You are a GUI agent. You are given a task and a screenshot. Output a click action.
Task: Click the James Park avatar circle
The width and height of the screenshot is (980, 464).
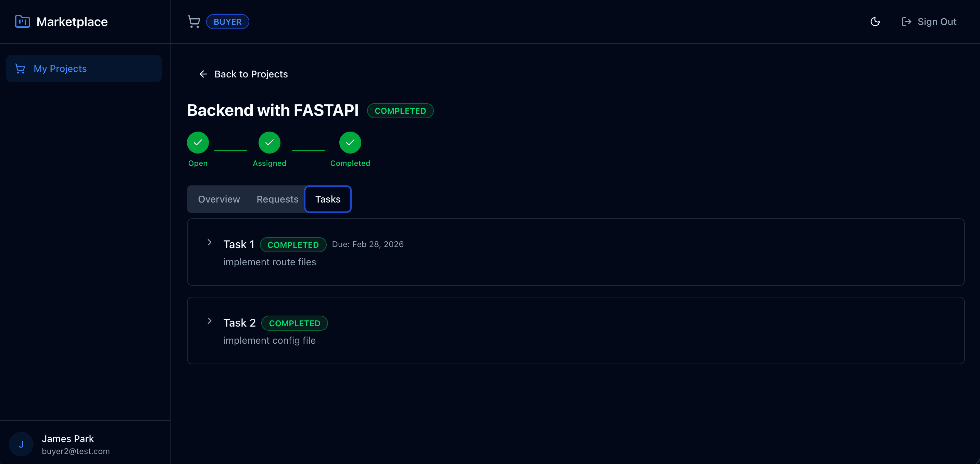(21, 444)
